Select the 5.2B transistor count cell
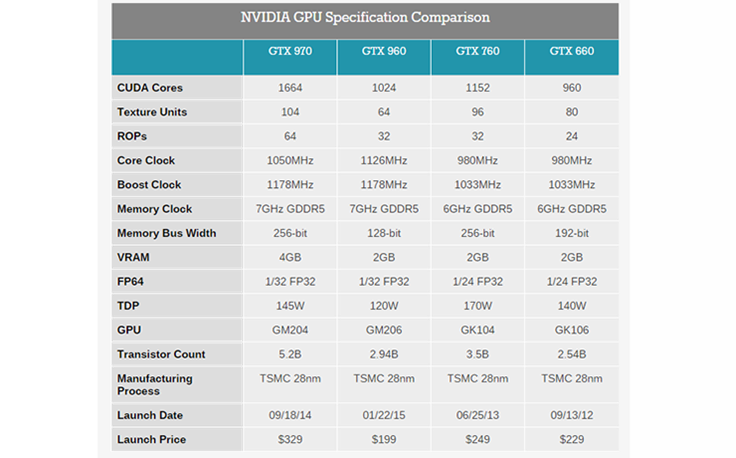 [290, 354]
